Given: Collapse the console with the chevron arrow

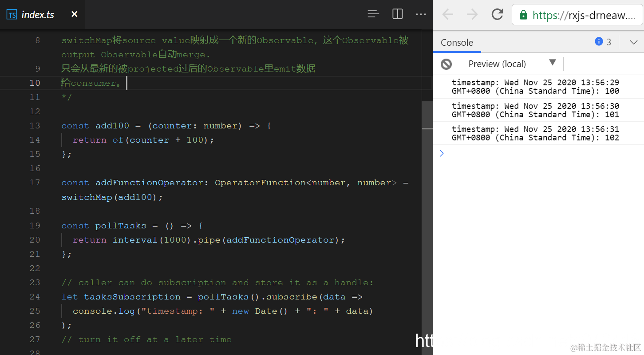Looking at the screenshot, I should pos(634,42).
